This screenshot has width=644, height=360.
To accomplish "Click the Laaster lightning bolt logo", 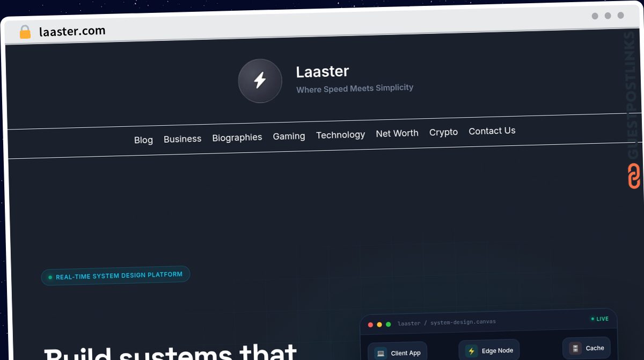I will [260, 81].
